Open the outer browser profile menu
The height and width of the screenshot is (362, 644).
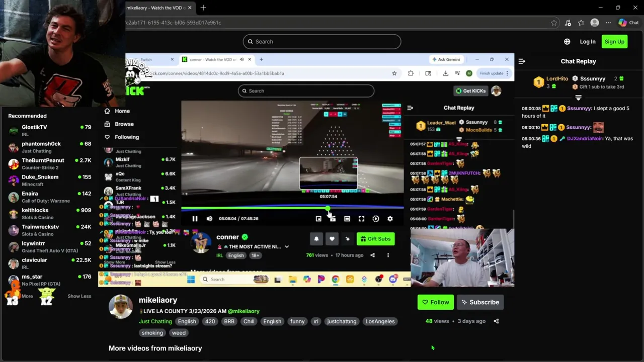(595, 23)
